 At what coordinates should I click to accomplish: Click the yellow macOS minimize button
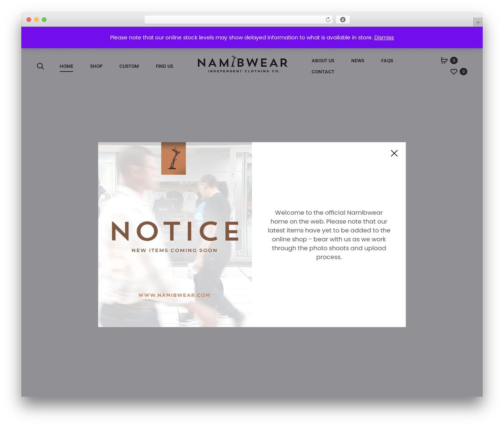(36, 20)
